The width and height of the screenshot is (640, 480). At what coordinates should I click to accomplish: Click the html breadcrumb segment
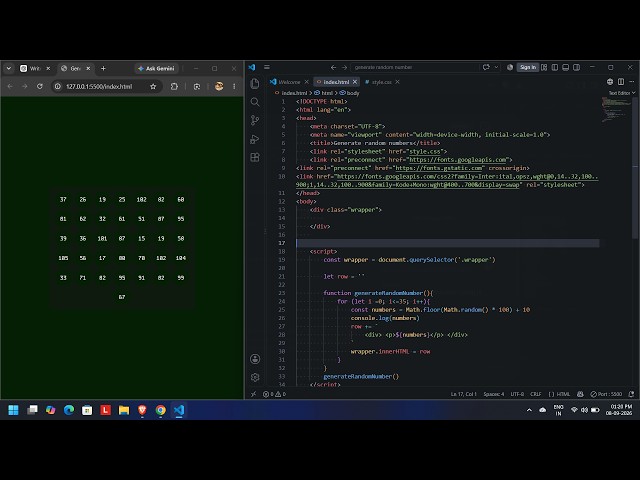[324, 93]
